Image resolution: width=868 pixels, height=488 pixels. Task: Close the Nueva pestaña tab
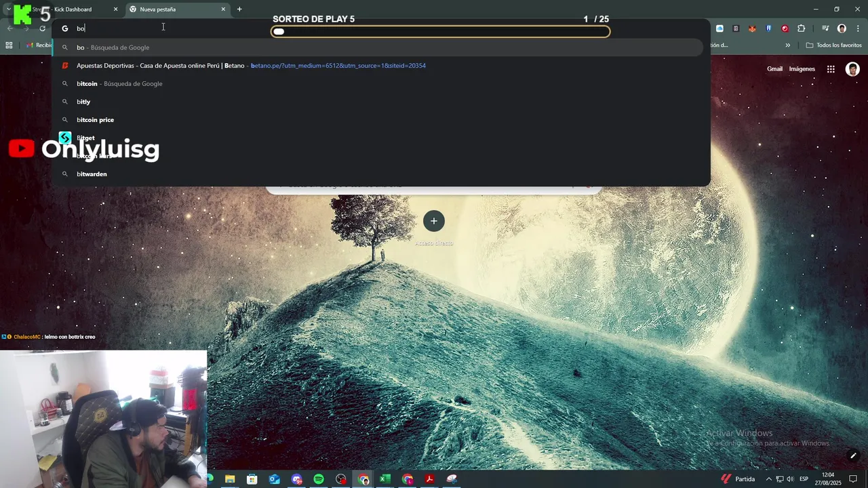[223, 9]
